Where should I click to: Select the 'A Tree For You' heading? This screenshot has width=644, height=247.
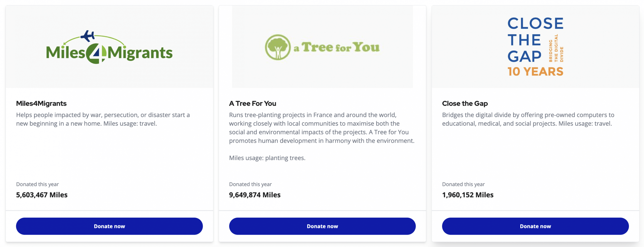(x=253, y=104)
